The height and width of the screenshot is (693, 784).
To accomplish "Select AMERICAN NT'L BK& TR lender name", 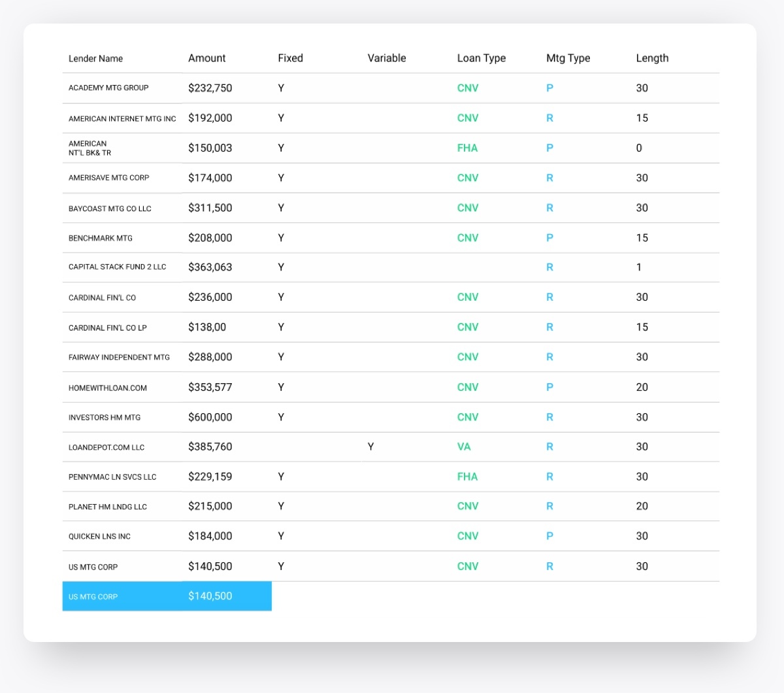I will (90, 148).
